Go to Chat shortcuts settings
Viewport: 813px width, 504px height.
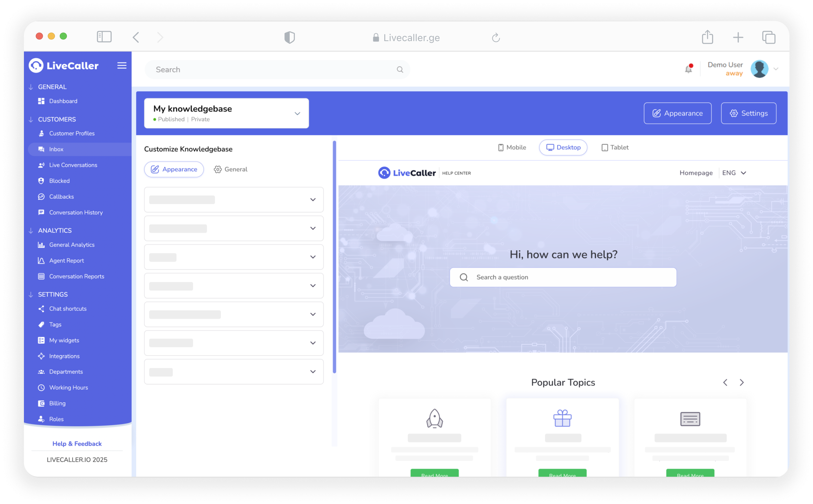68,309
